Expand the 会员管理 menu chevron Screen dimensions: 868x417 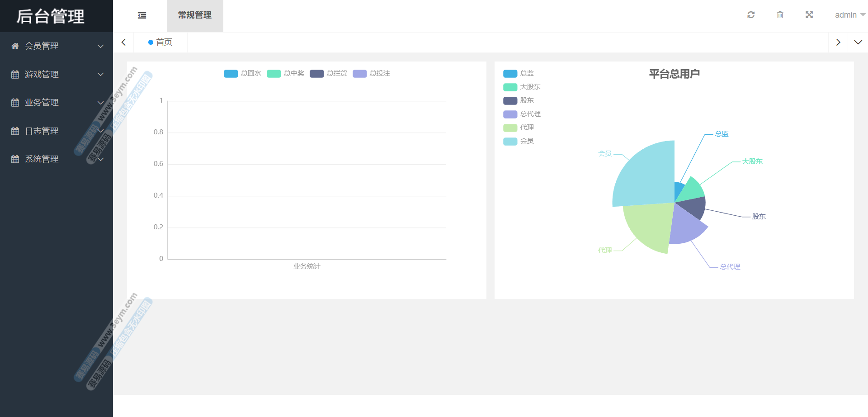click(x=101, y=46)
